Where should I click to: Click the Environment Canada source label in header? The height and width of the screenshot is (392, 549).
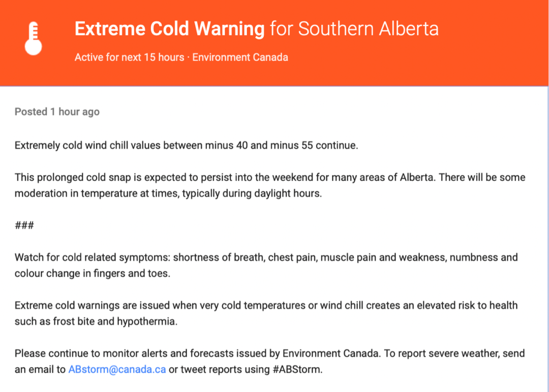[240, 57]
